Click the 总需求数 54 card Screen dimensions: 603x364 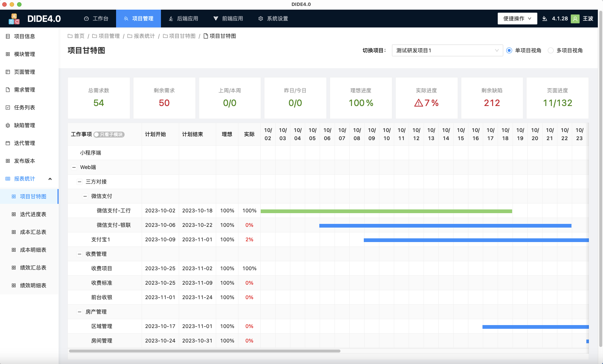tap(99, 98)
